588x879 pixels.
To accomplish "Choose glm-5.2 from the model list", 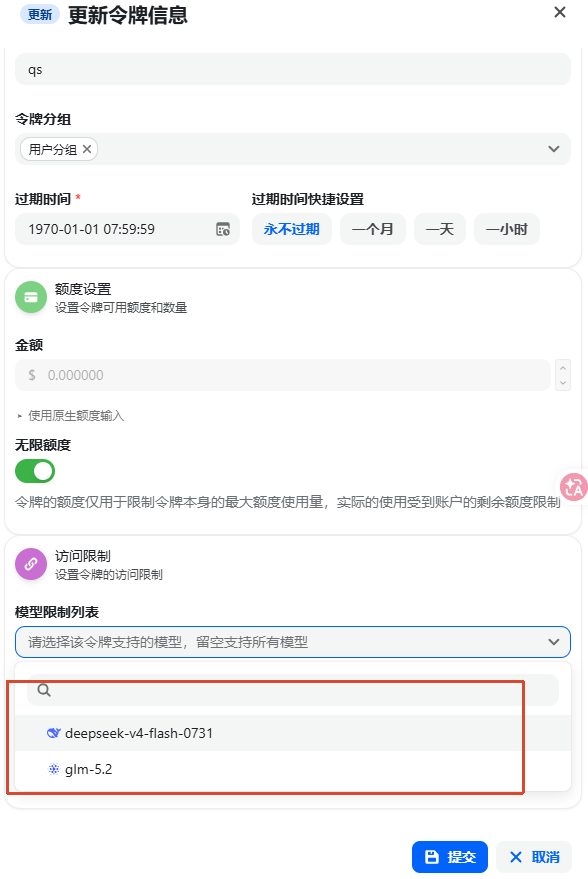I will (293, 769).
